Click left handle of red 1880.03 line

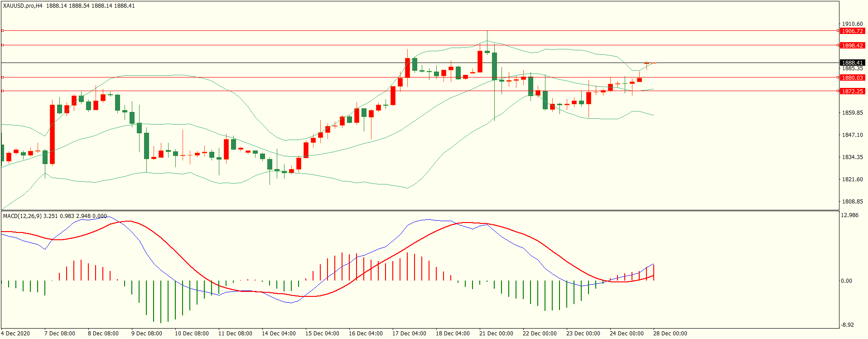tap(2, 77)
